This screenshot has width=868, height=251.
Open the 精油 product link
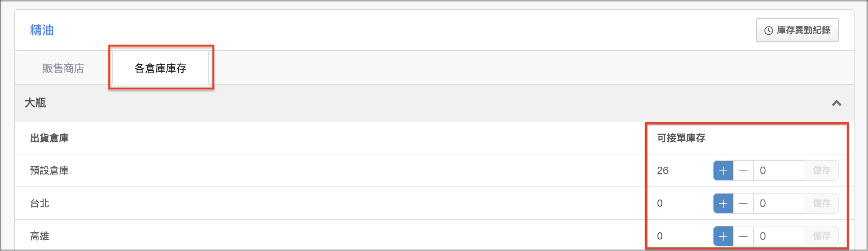click(42, 30)
